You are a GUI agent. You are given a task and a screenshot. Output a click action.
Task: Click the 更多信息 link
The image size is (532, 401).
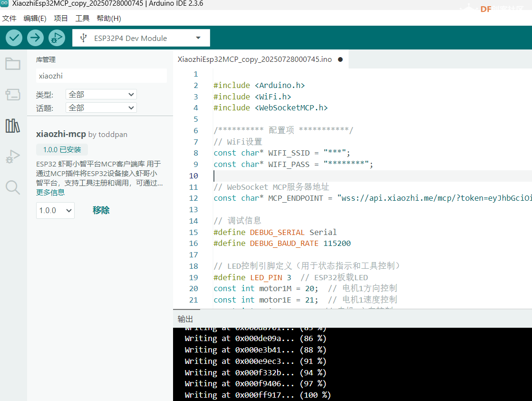[x=50, y=193]
